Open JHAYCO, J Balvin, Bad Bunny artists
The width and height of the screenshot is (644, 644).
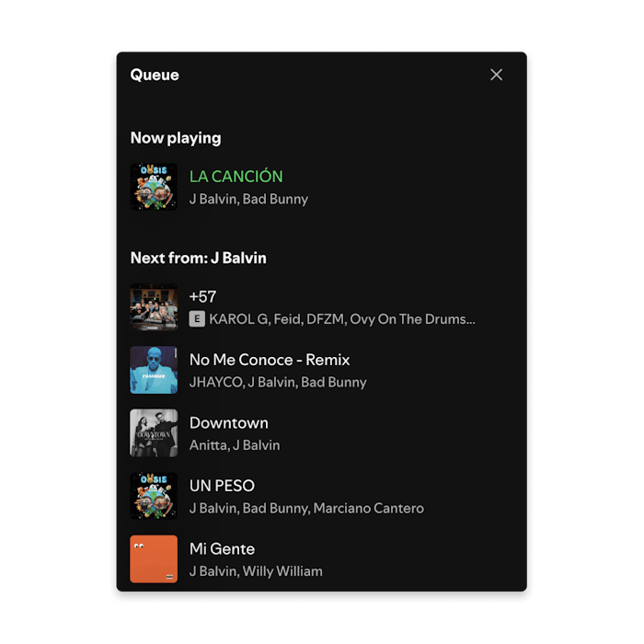point(278,383)
